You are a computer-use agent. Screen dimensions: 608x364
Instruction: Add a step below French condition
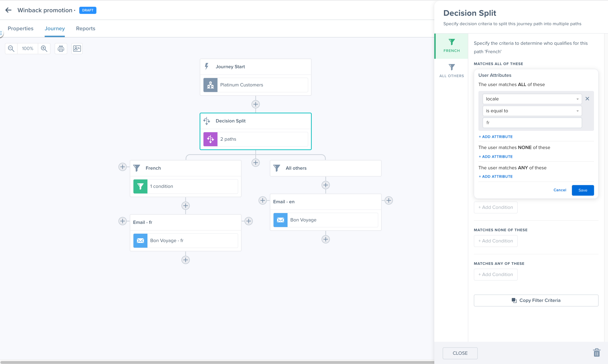click(x=185, y=206)
